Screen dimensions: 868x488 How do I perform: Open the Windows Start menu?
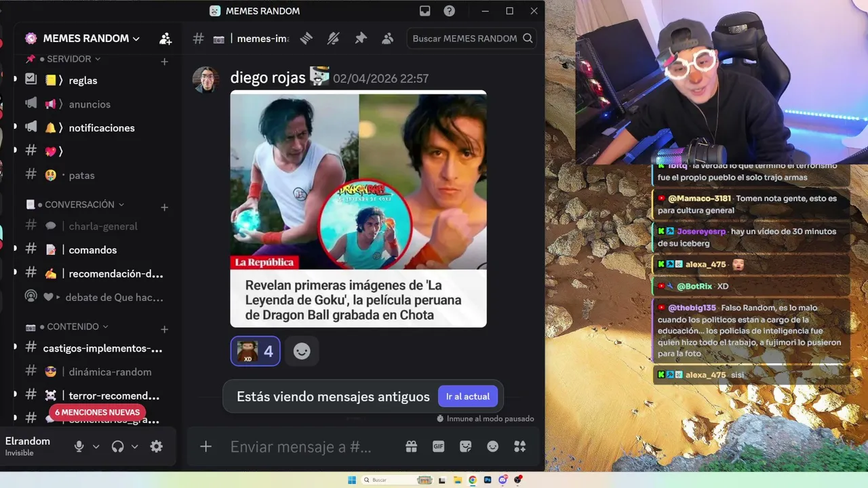coord(352,480)
